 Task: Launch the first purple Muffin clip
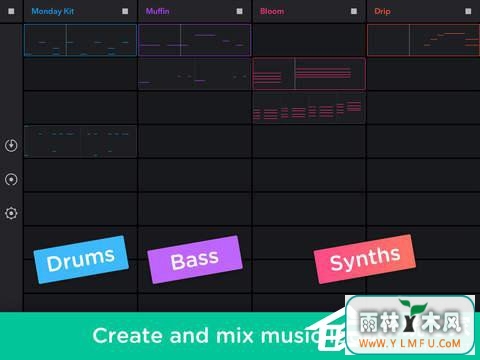click(x=195, y=40)
